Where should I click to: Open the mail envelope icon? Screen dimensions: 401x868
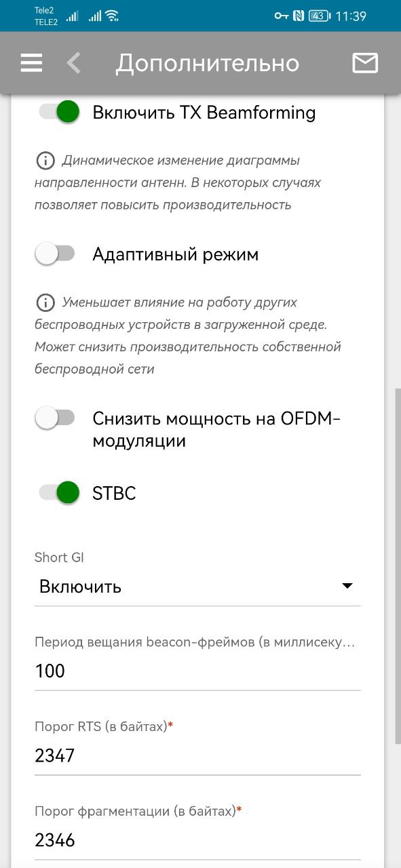point(365,63)
